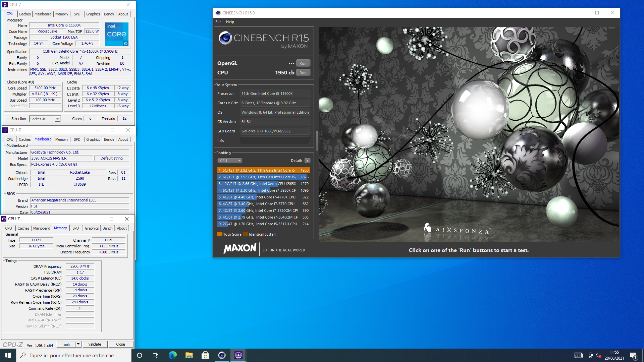Viewport: 644px width, 362px height.
Task: Click the Cinebench R15 logo
Action: point(264,40)
